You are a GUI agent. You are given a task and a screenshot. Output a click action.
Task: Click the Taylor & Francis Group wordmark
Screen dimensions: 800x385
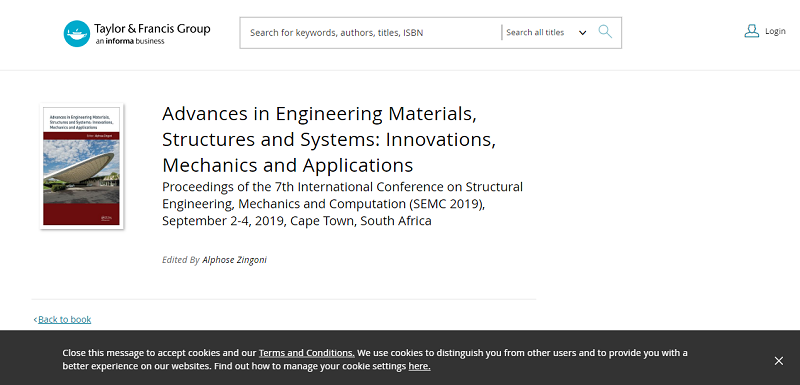(x=152, y=29)
